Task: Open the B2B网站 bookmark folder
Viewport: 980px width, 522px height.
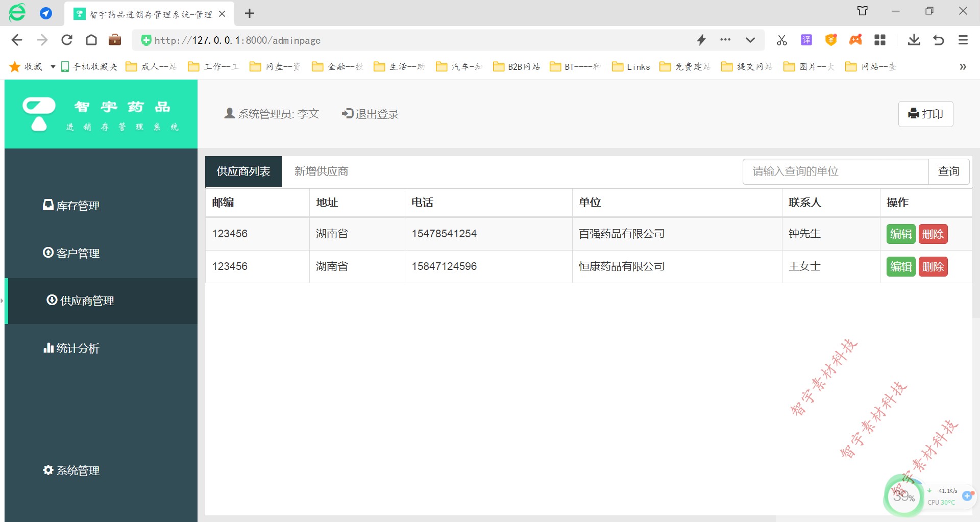Action: click(516, 66)
